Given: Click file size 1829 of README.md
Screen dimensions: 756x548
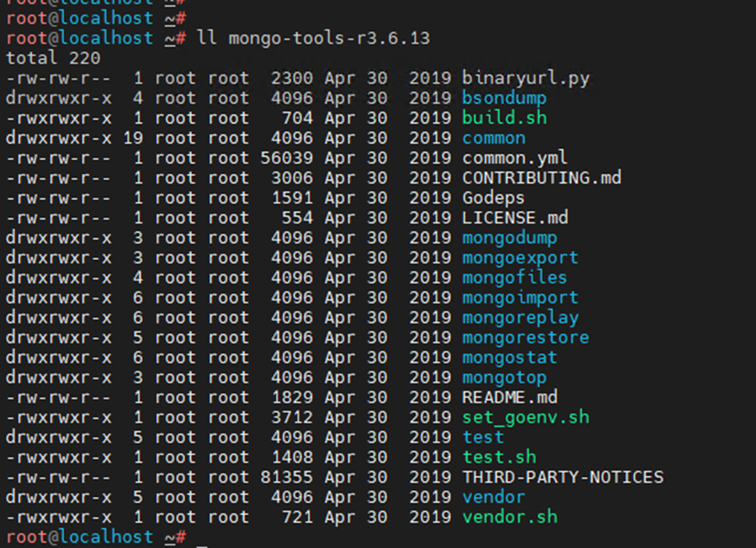Looking at the screenshot, I should coord(292,397).
